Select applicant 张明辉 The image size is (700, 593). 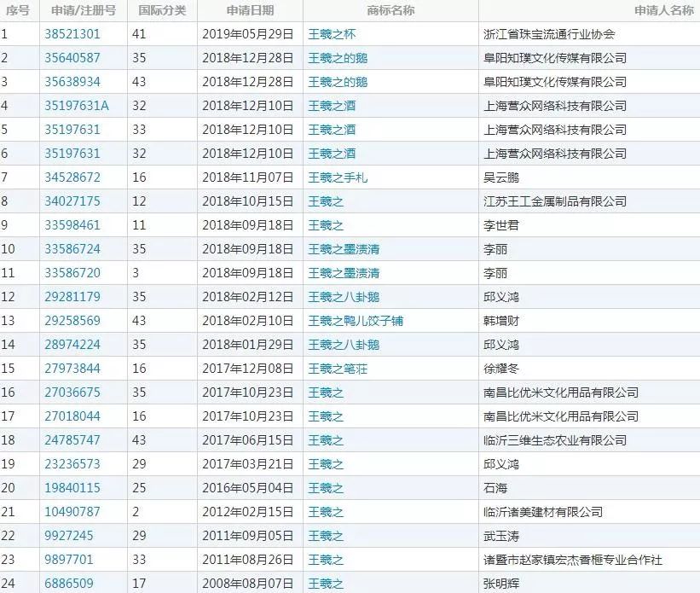pyautogui.click(x=501, y=584)
